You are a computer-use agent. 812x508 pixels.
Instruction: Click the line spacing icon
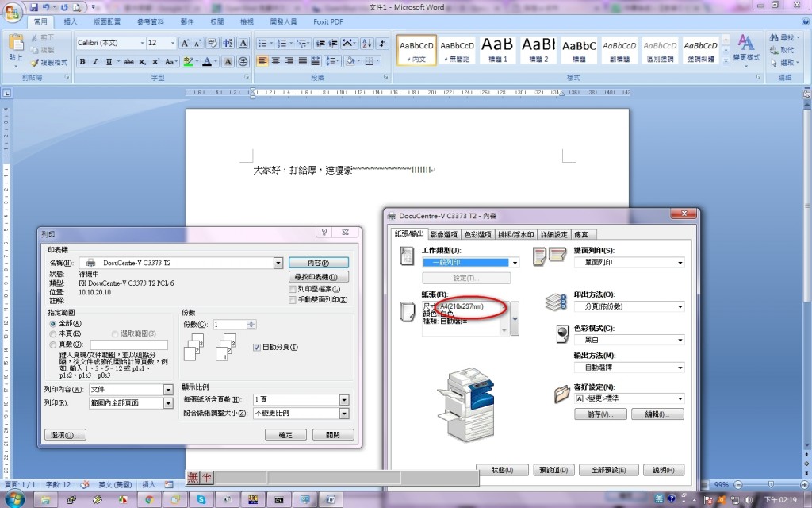point(329,61)
